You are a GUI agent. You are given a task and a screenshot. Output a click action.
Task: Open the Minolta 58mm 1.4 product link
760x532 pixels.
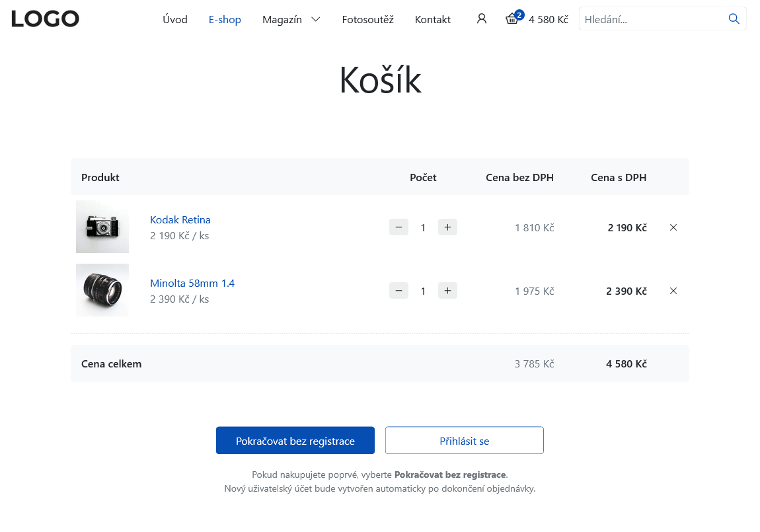192,284
